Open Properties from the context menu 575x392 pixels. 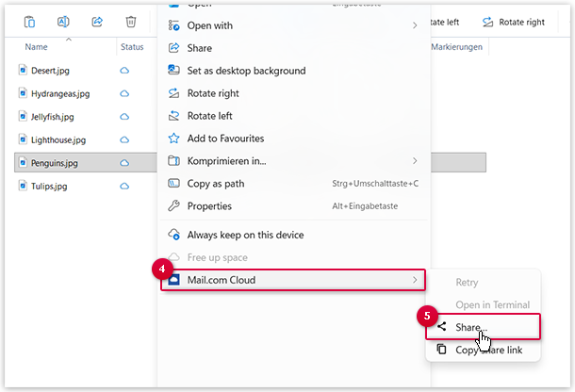[x=293, y=206]
